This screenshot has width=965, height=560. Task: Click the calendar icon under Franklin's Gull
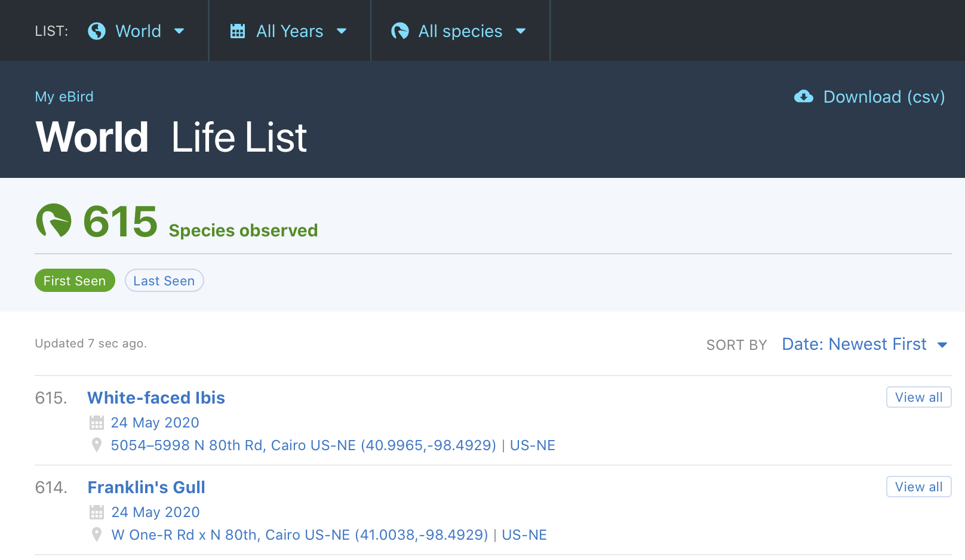pos(96,512)
